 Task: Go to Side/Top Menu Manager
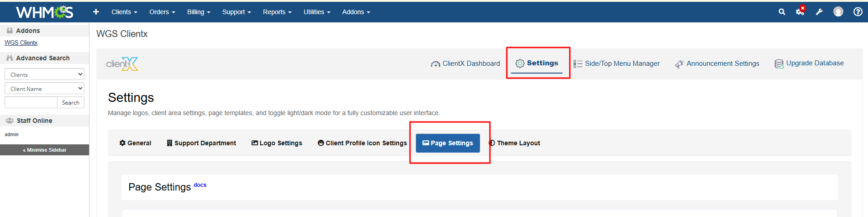(x=616, y=64)
